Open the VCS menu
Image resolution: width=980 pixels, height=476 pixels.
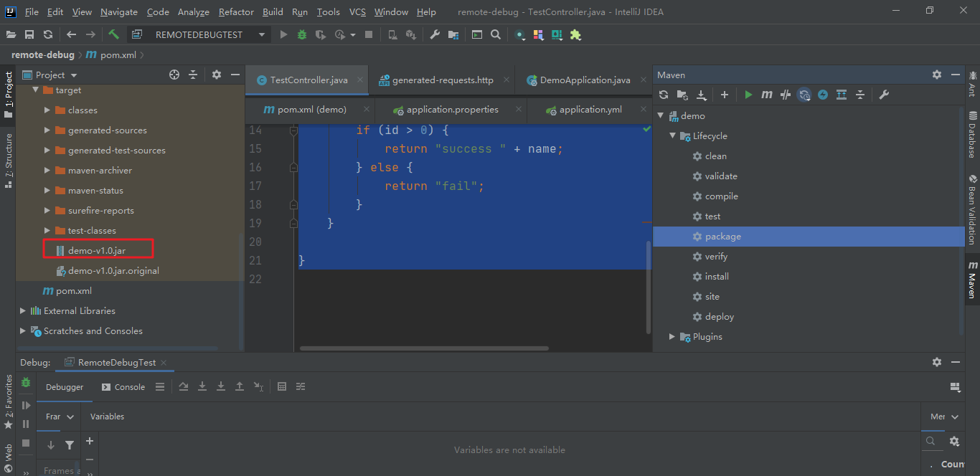point(357,12)
